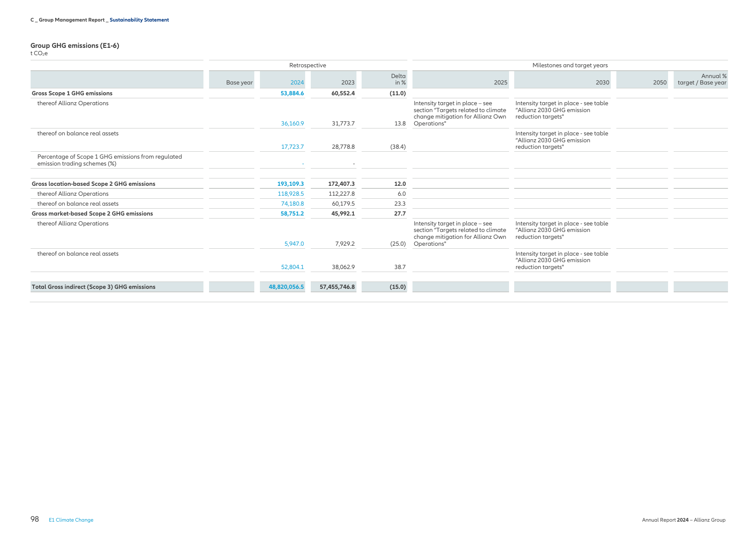Screen dimensions: 756x535
Task: Click the value 5,947.0
Action: [294, 244]
